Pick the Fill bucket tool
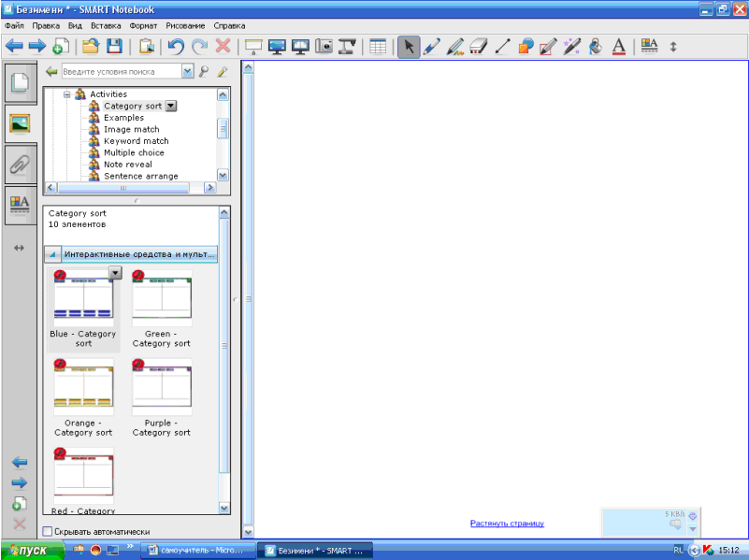Viewport: 749px width, 560px height. pos(595,47)
